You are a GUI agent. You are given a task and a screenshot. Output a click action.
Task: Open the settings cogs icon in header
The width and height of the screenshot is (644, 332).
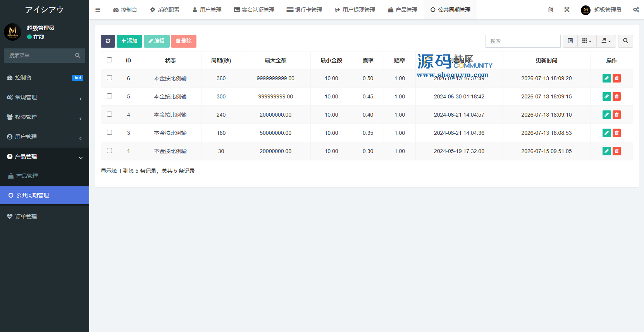636,10
